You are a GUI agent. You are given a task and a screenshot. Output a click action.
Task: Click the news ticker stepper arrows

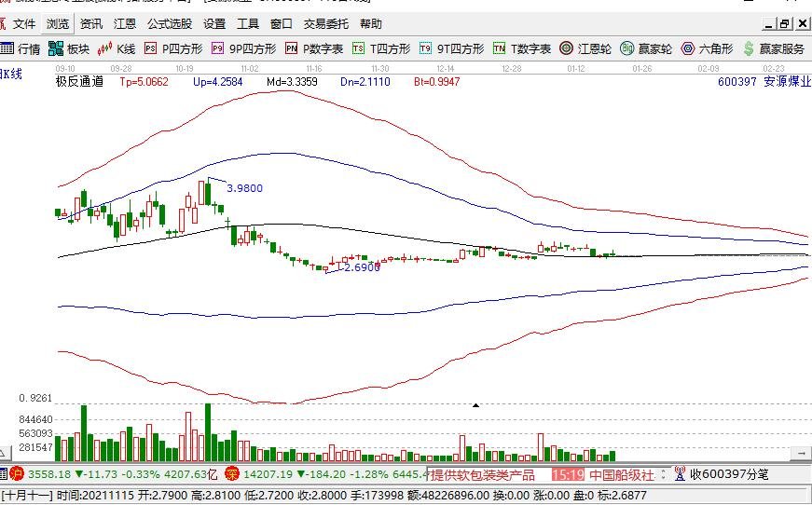tap(664, 474)
